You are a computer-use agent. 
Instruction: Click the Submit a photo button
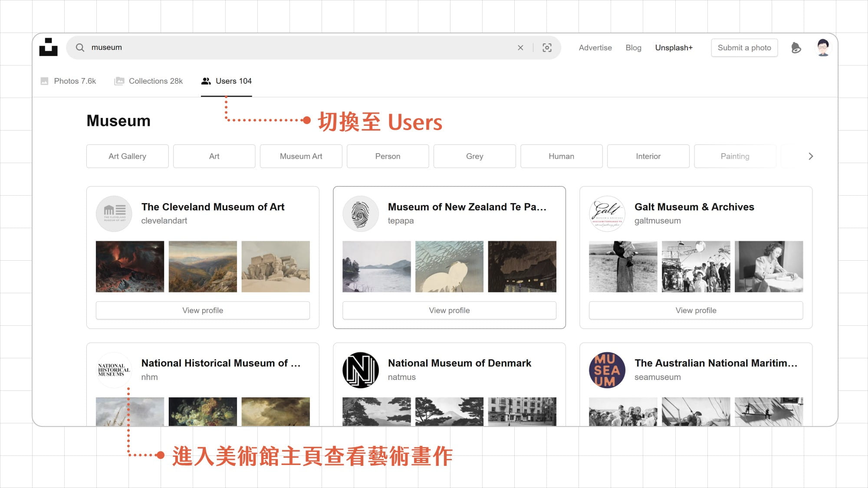point(744,48)
